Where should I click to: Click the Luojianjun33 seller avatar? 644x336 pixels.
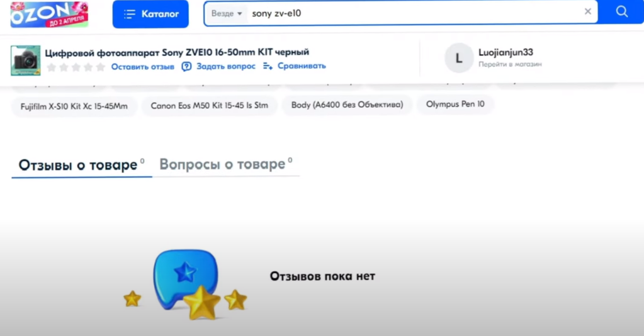coord(459,58)
